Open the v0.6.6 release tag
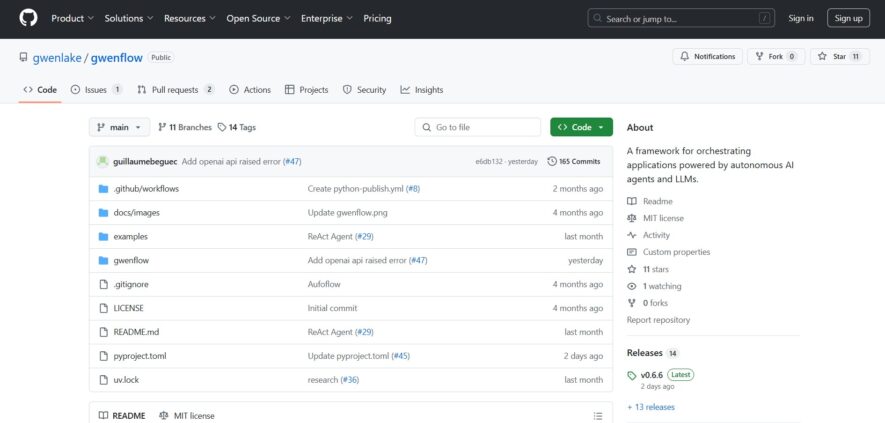 (x=652, y=375)
